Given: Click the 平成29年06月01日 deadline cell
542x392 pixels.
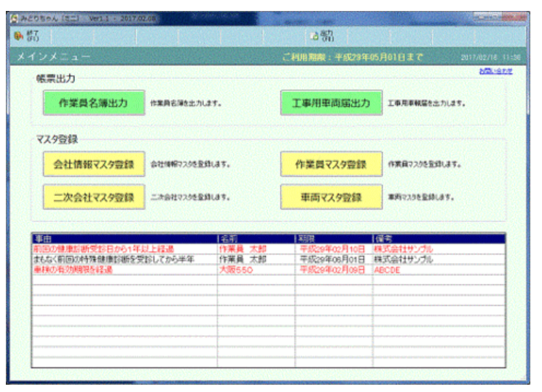Looking at the screenshot, I should (332, 259).
